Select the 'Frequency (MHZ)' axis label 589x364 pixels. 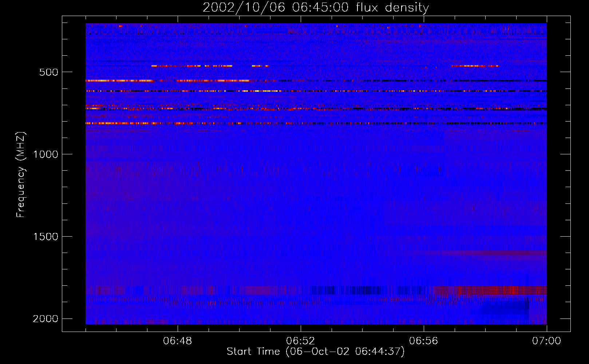pyautogui.click(x=21, y=175)
